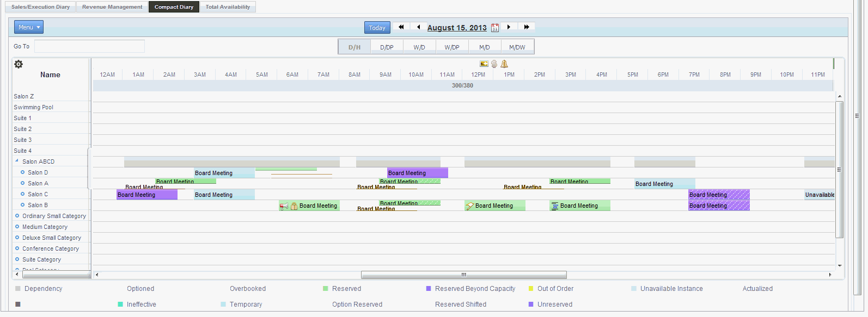
Task: Click the vertical scrollbar of room list
Action: coord(840,170)
